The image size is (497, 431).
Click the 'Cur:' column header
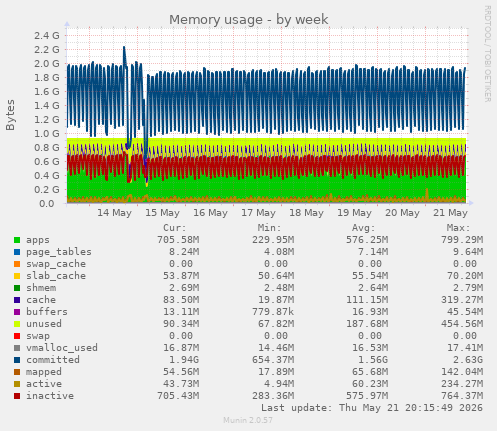(175, 228)
